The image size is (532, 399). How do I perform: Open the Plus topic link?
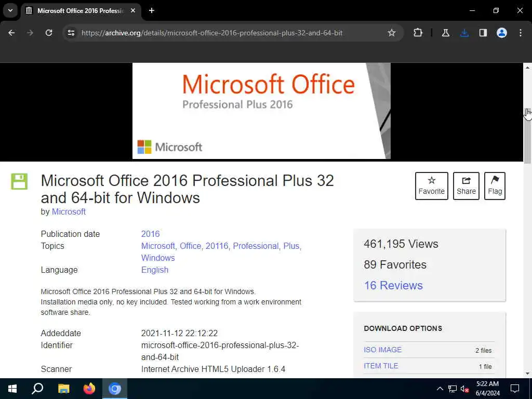(x=291, y=246)
